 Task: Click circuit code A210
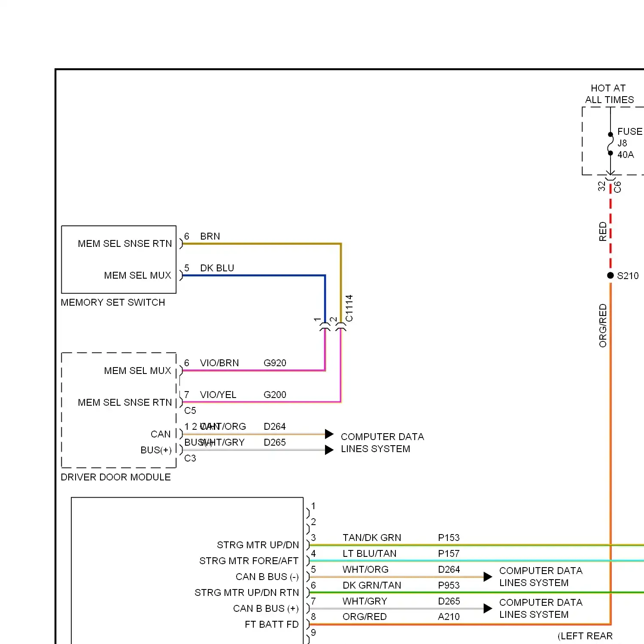click(x=449, y=617)
